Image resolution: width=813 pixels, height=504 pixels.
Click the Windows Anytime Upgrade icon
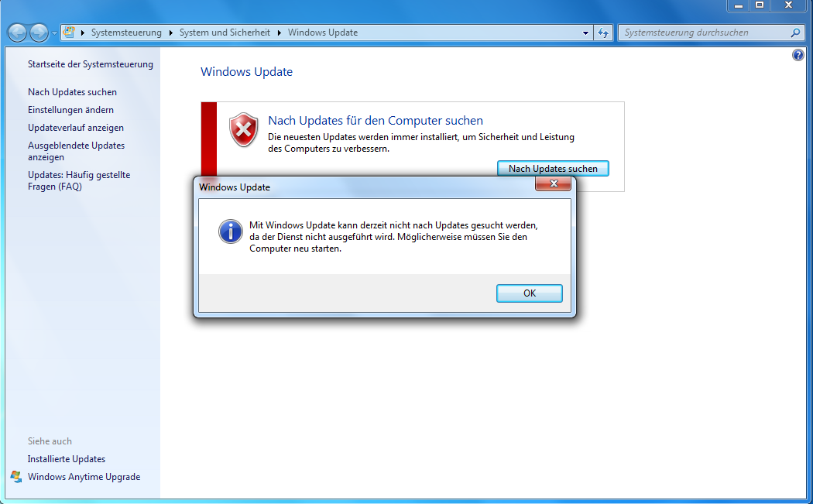[16, 477]
